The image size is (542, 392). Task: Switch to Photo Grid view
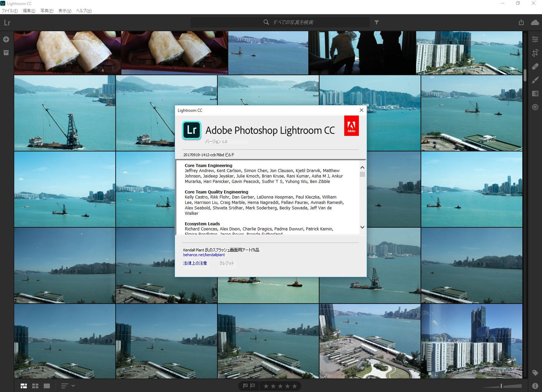(24, 386)
